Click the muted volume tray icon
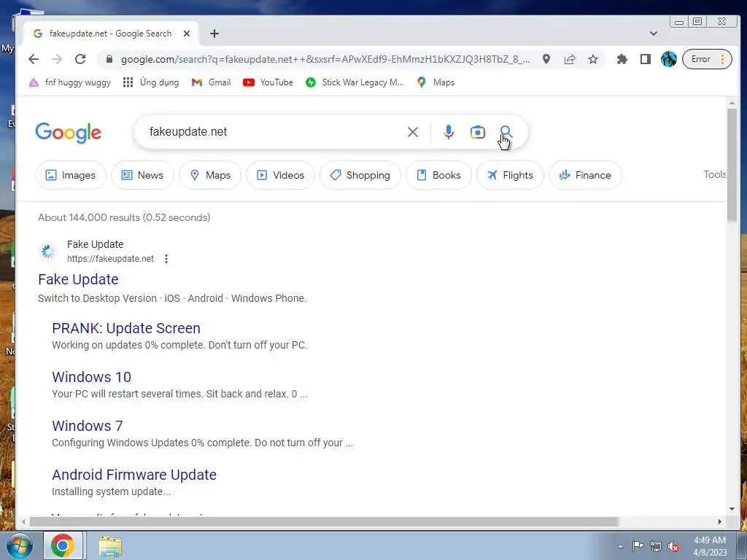The width and height of the screenshot is (747, 560). click(673, 546)
